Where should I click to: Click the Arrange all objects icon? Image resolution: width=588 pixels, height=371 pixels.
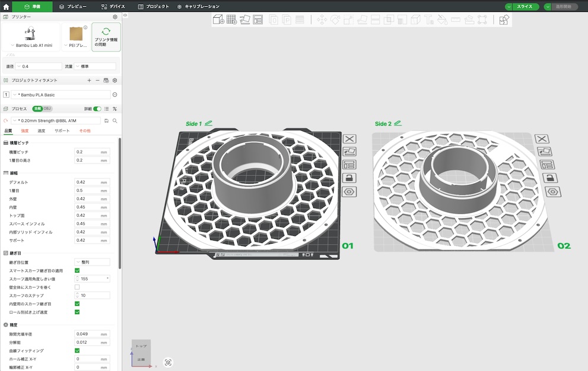258,20
